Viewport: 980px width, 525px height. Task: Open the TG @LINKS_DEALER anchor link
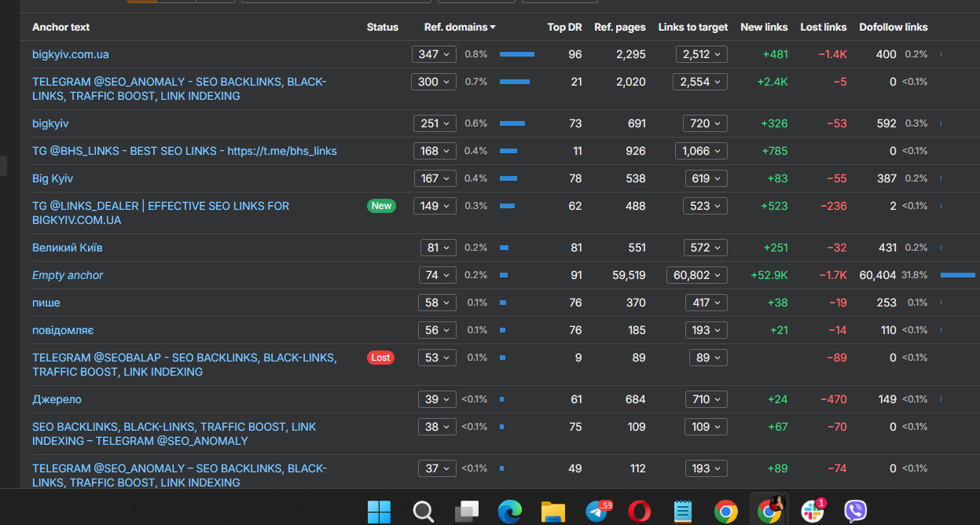(160, 213)
